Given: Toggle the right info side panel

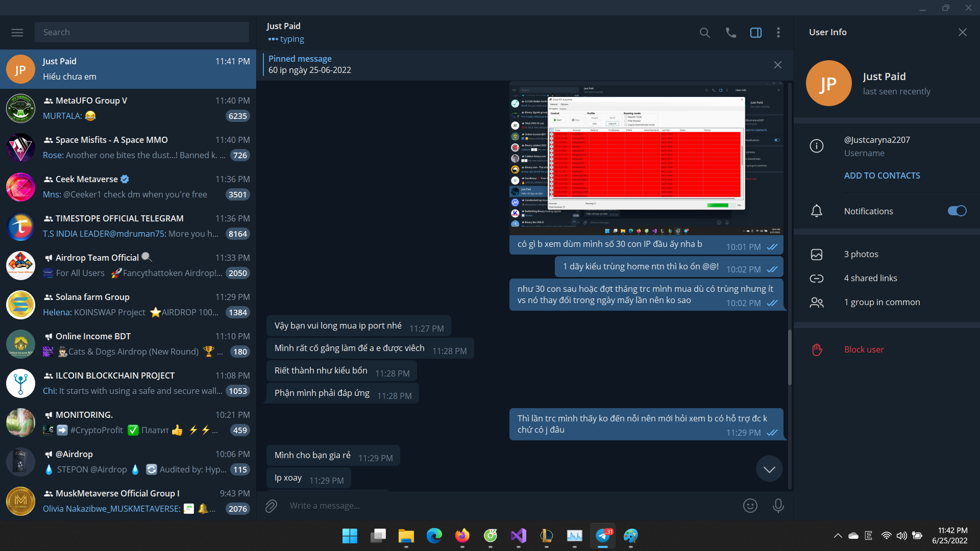Looking at the screenshot, I should [755, 33].
